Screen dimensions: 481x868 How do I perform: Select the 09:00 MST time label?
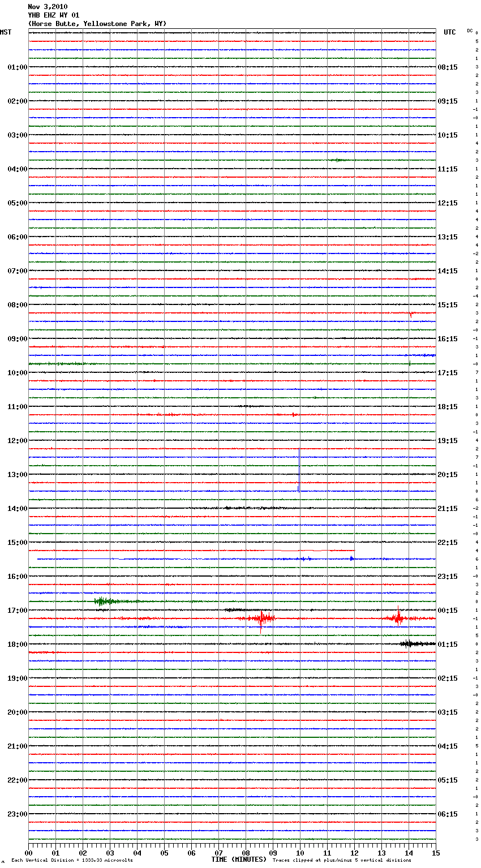pyautogui.click(x=18, y=339)
